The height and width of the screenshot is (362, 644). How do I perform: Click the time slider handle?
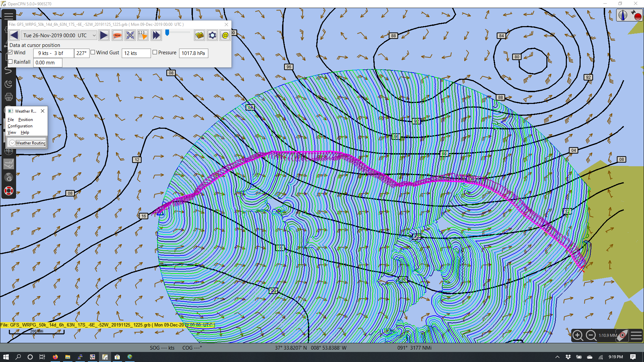(x=167, y=33)
